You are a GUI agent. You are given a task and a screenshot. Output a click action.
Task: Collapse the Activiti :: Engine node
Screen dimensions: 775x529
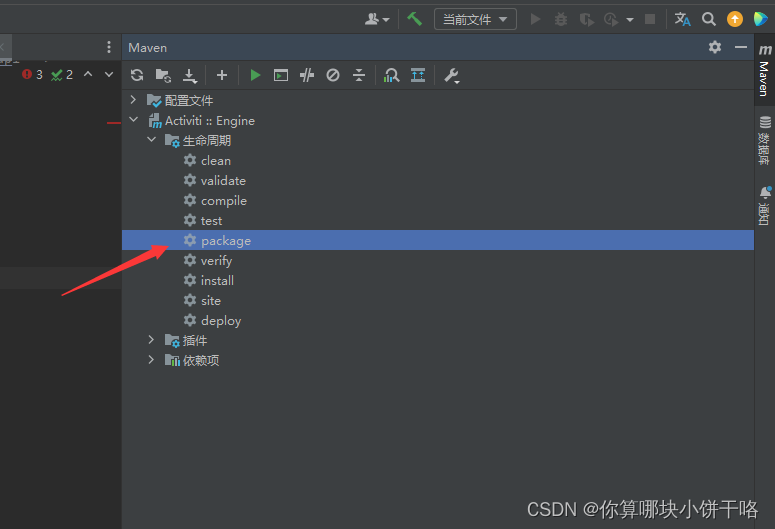pyautogui.click(x=133, y=120)
